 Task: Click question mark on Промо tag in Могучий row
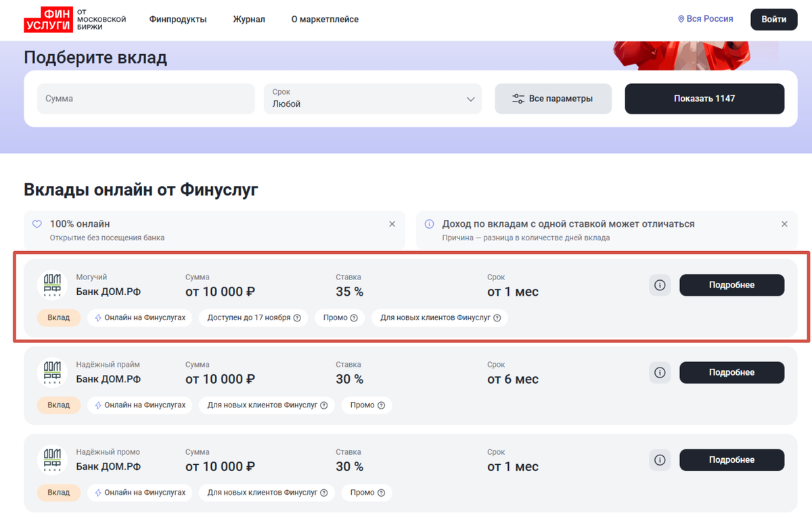pyautogui.click(x=354, y=318)
